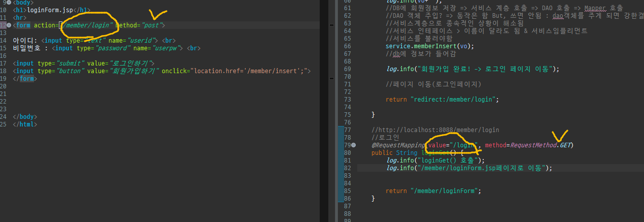Click line number 86 in Java editor
Screen dimensions: 644x222
(347, 199)
